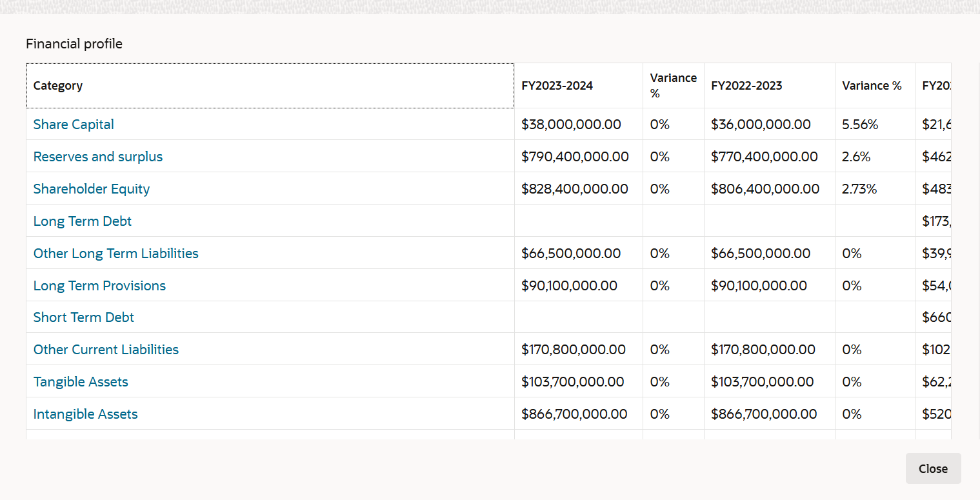
Task: Click FY2023-2024 $170,800,000.00 cell
Action: click(579, 350)
